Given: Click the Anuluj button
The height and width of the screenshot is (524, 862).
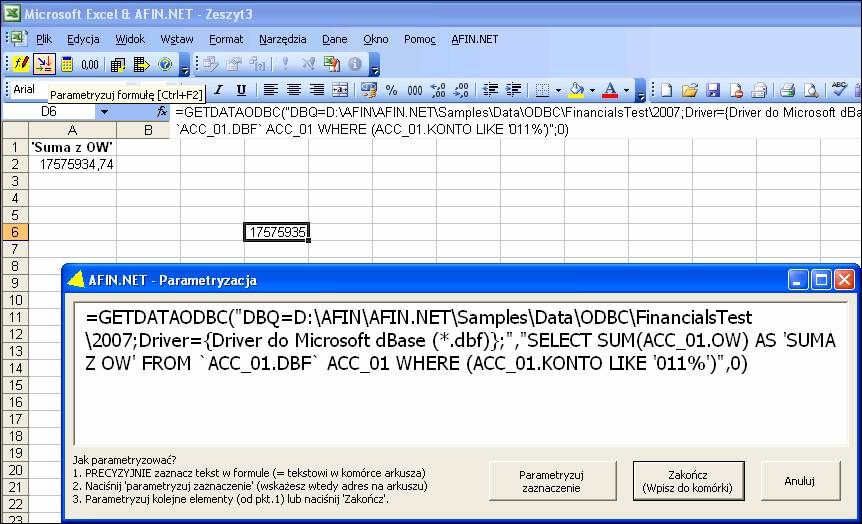Looking at the screenshot, I should [800, 481].
